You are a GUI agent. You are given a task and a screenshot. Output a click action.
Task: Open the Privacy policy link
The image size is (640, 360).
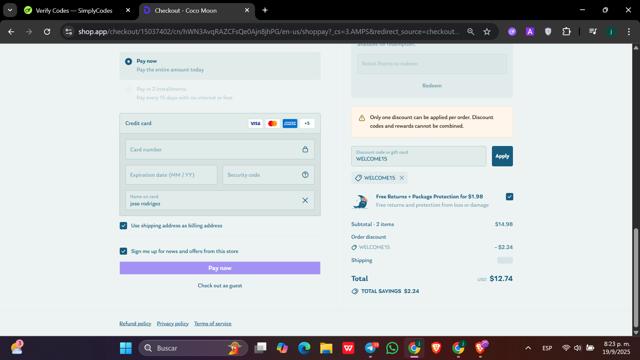173,324
